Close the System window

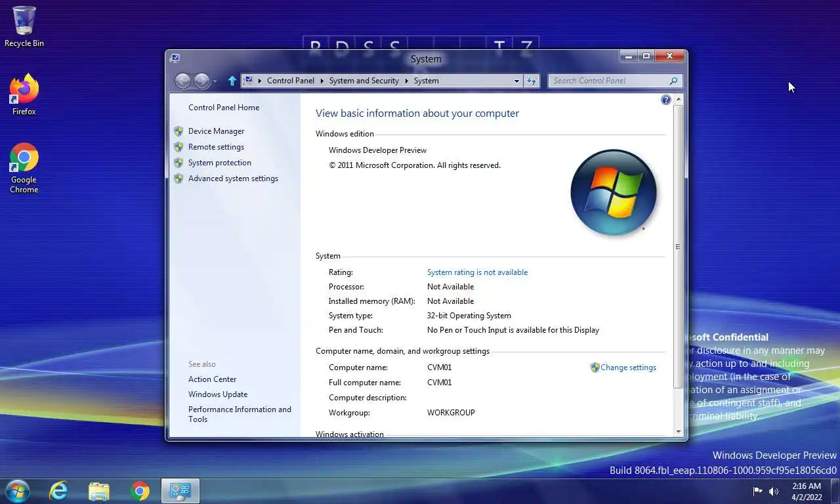click(x=669, y=56)
